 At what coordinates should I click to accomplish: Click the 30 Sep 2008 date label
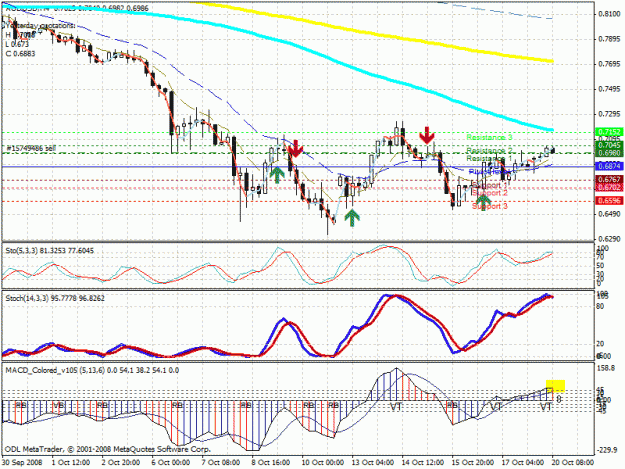pos(22,463)
